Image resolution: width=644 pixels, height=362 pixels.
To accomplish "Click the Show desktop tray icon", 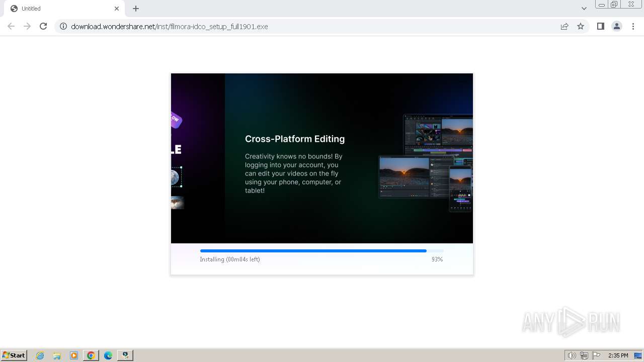I will click(638, 355).
